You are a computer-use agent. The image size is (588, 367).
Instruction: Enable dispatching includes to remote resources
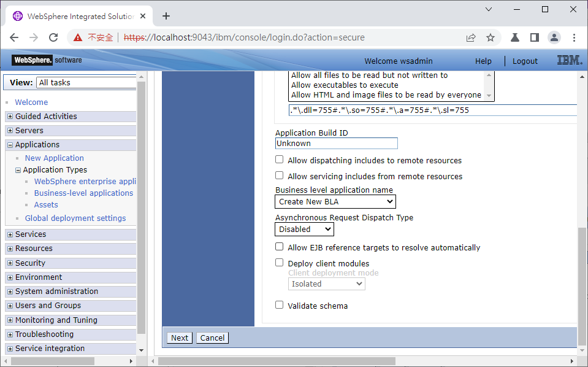pos(279,160)
